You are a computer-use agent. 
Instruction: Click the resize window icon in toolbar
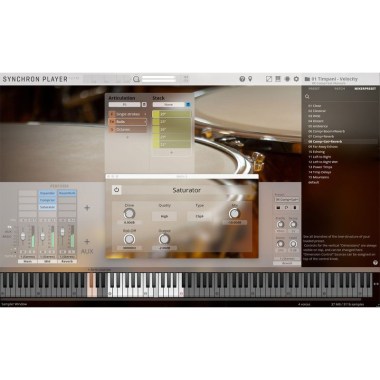[269, 79]
